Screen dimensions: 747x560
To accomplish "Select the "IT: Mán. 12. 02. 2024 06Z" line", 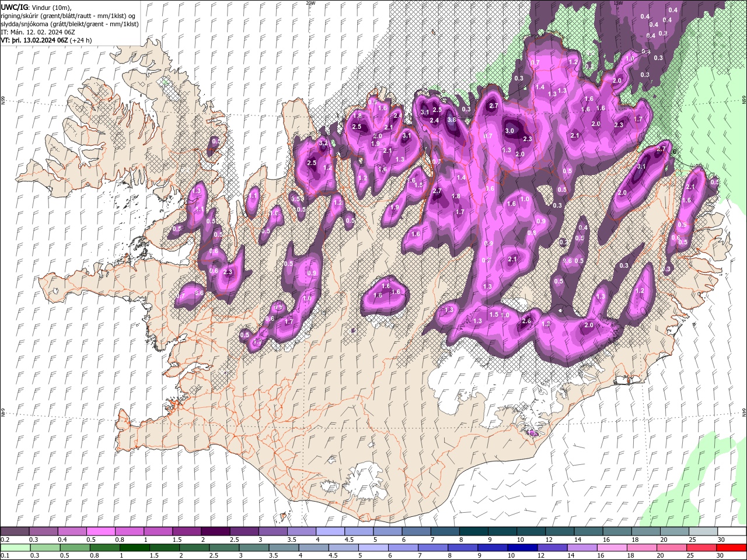I will point(38,32).
